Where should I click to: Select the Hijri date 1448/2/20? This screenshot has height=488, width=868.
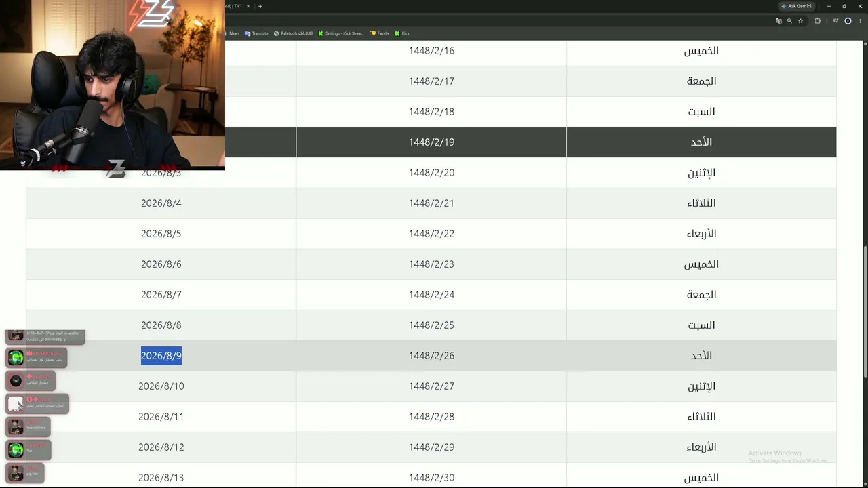(x=431, y=173)
